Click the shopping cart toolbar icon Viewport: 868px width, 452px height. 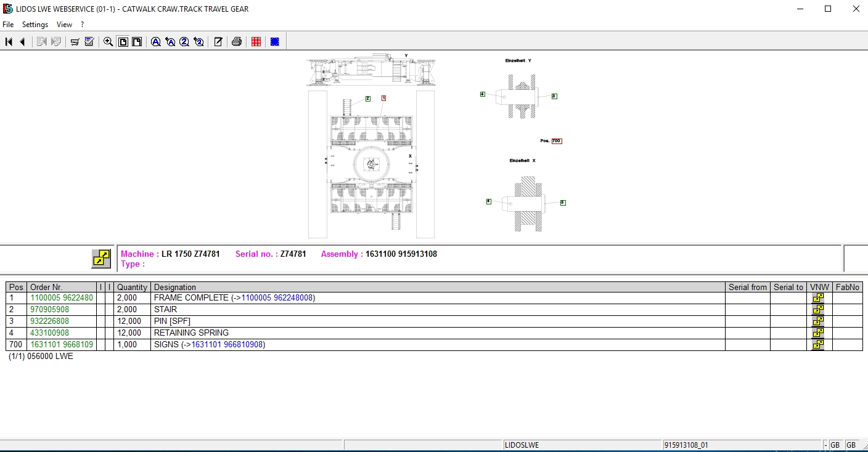click(75, 42)
